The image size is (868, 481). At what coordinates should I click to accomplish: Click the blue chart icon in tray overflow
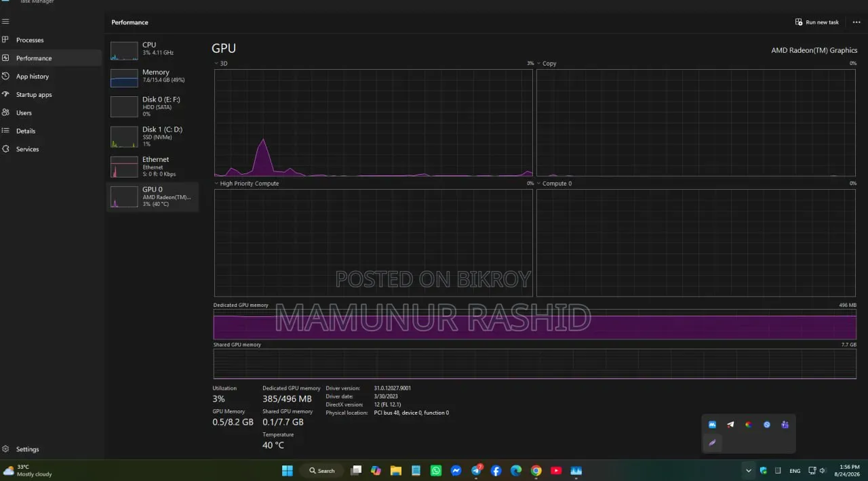712,425
